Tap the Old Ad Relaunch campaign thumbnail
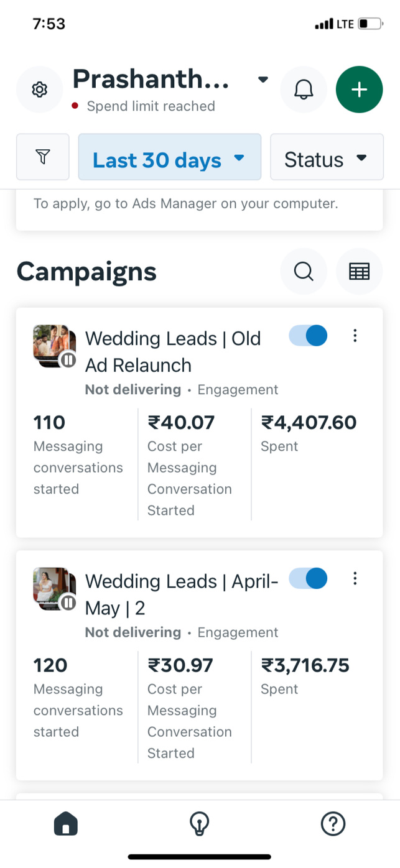Viewport: 400px width, 868px height. [x=54, y=346]
